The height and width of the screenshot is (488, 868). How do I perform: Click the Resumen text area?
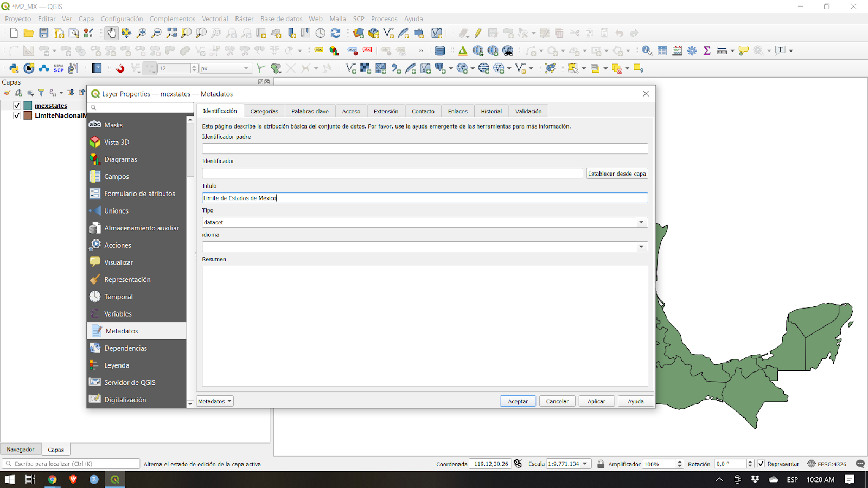click(x=425, y=326)
